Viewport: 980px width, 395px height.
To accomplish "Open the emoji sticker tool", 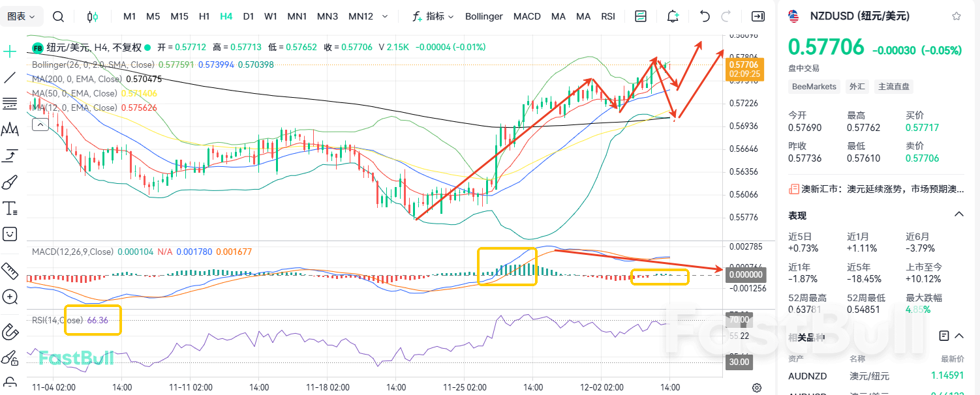I will tap(9, 233).
